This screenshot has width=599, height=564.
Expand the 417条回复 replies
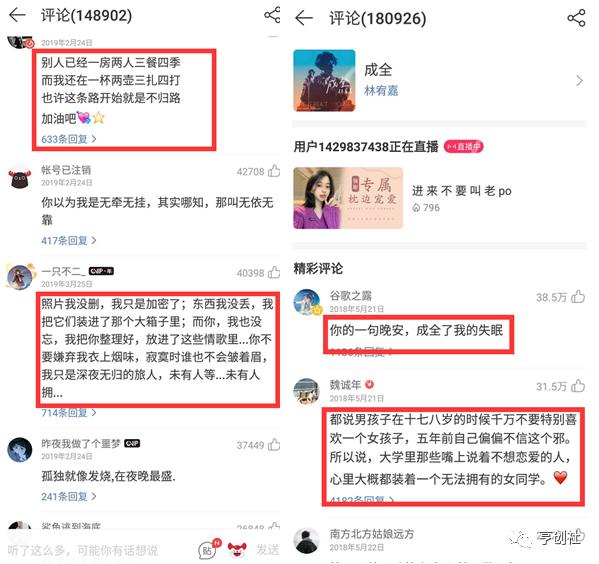click(68, 240)
